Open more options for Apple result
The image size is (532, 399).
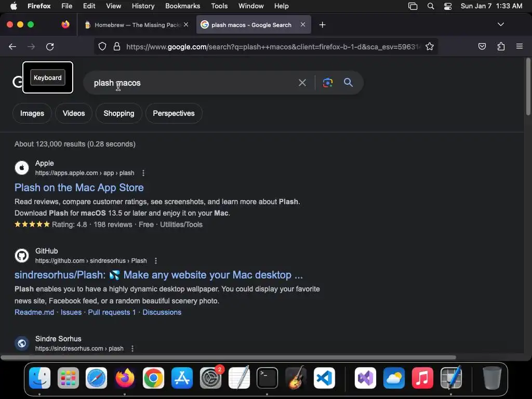(143, 173)
